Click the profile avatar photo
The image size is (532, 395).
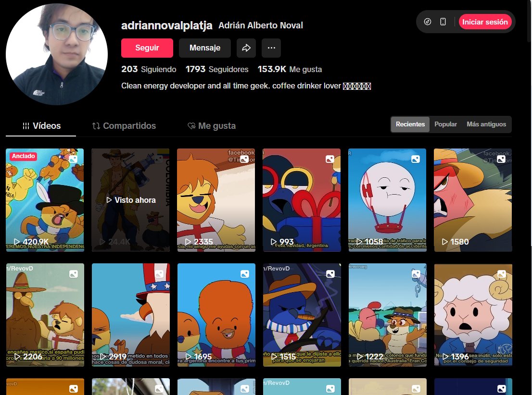tap(57, 54)
